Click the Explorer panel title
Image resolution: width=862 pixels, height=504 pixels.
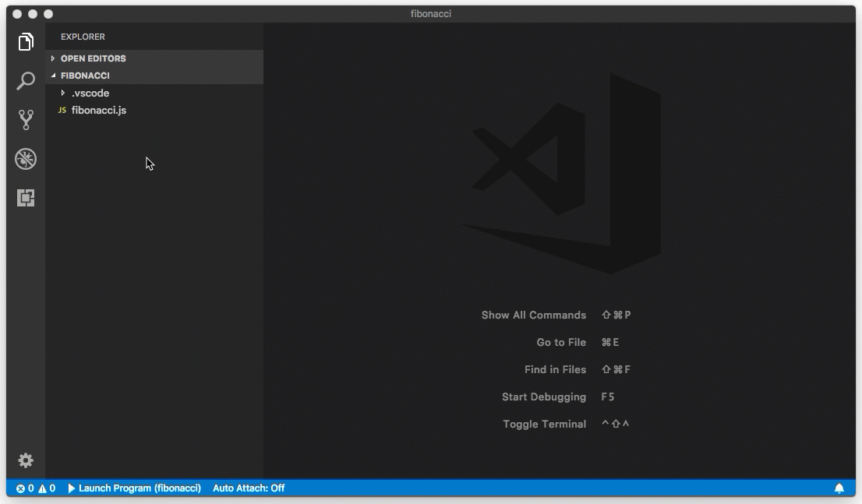(x=83, y=37)
